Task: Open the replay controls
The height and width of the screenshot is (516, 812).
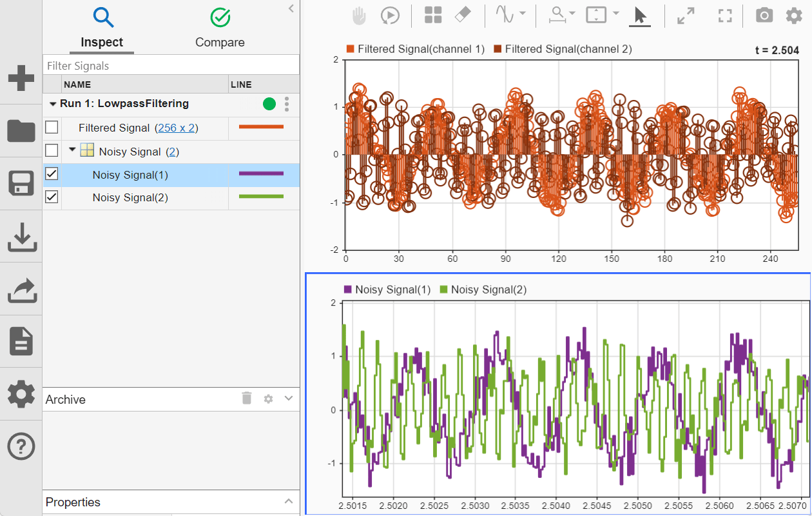Action: (x=390, y=15)
